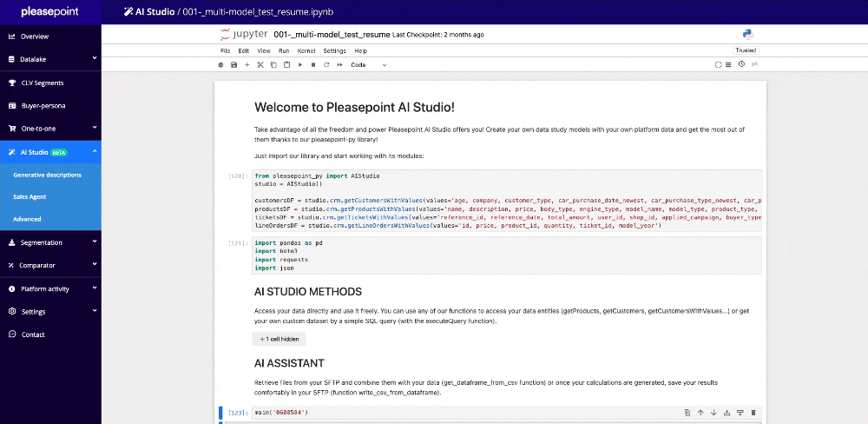Open the File menu
The height and width of the screenshot is (424, 868).
(x=225, y=51)
